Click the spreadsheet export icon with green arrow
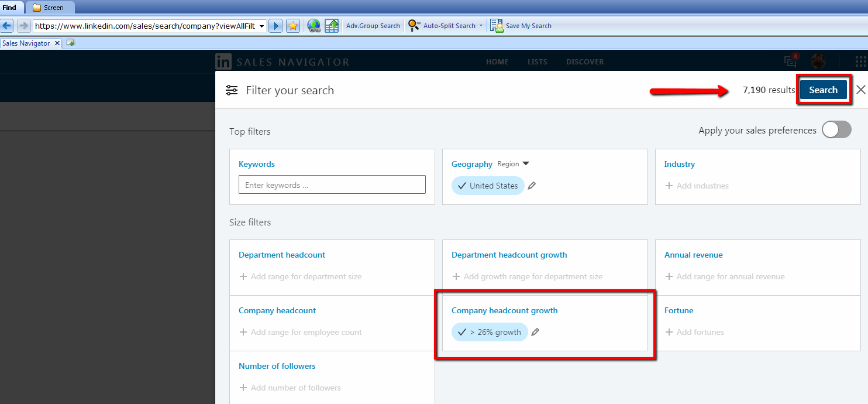The height and width of the screenshot is (404, 868). (332, 26)
